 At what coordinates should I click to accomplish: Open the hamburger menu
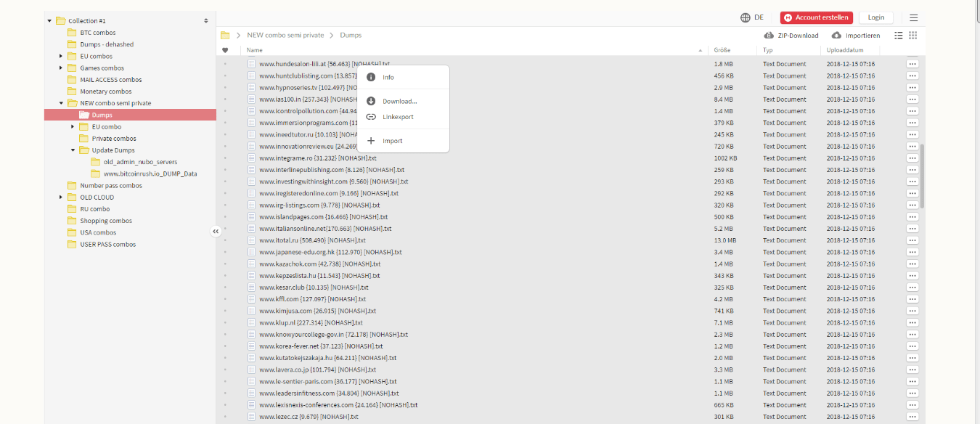[x=913, y=17]
